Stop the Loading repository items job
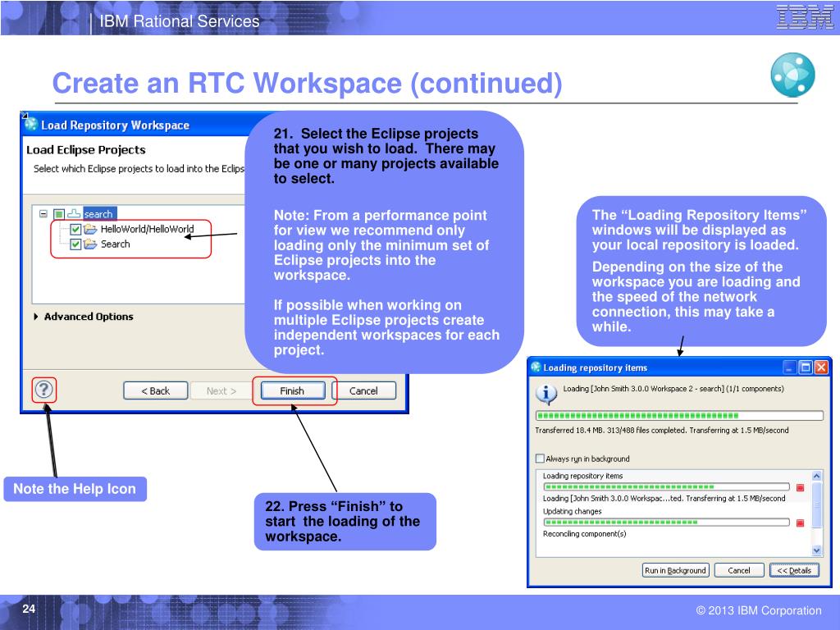This screenshot has width=840, height=630. [800, 487]
